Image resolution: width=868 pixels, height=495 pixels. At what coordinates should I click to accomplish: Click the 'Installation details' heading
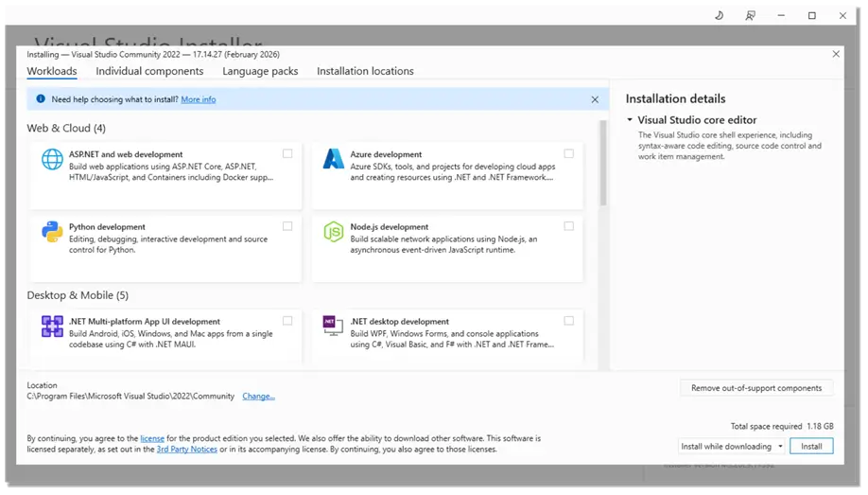click(675, 98)
